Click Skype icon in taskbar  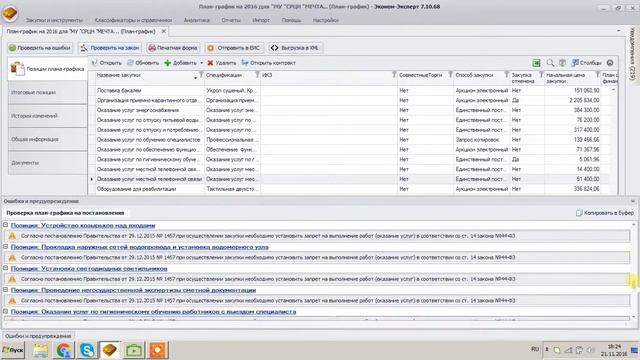click(x=87, y=350)
